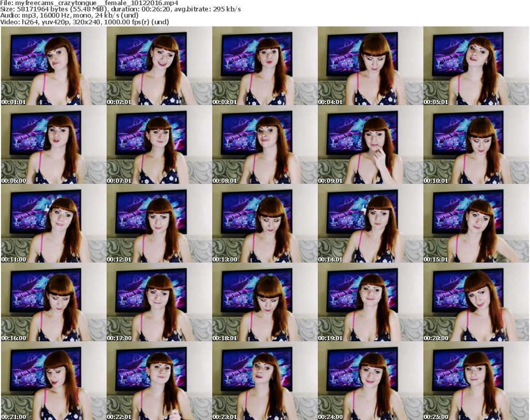Choose the frame stamped 00:04:01
This screenshot has width=530, height=420.
[x=370, y=66]
